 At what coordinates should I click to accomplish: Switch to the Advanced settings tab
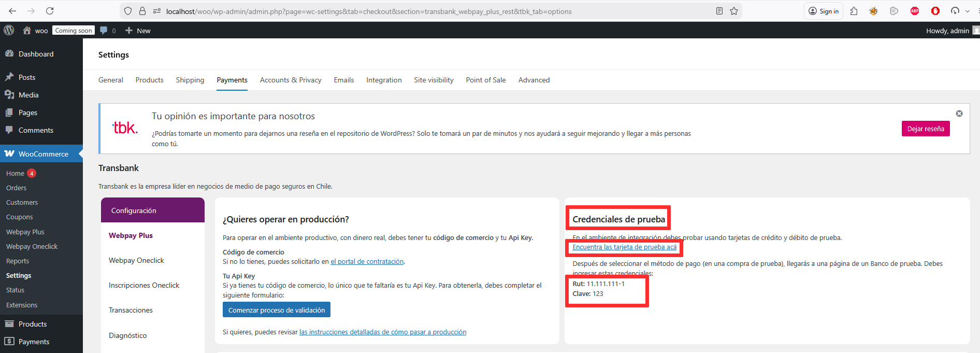534,80
